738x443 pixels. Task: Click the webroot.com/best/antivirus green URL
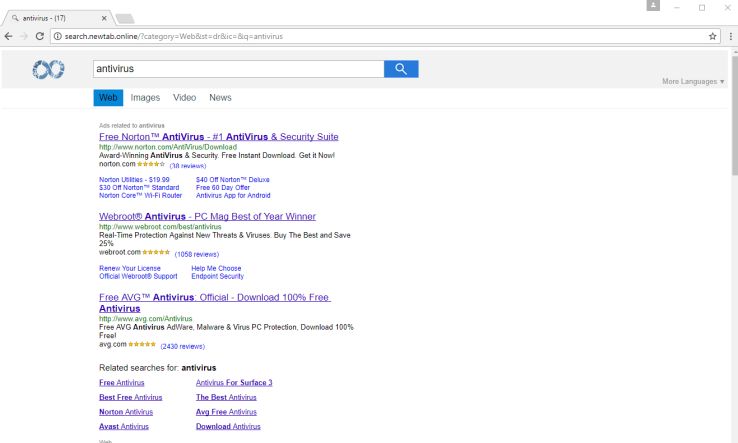pos(160,227)
